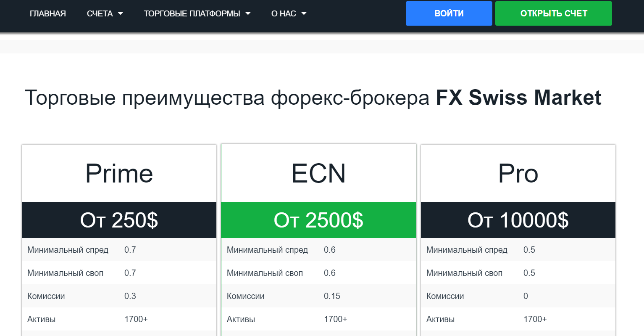
Task: Select the Prime account card title
Action: point(119,173)
